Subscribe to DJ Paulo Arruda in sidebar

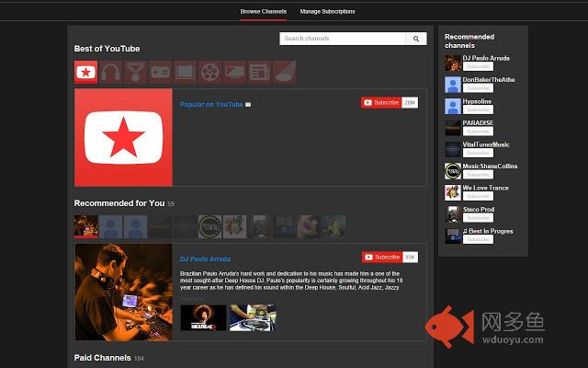coord(478,66)
